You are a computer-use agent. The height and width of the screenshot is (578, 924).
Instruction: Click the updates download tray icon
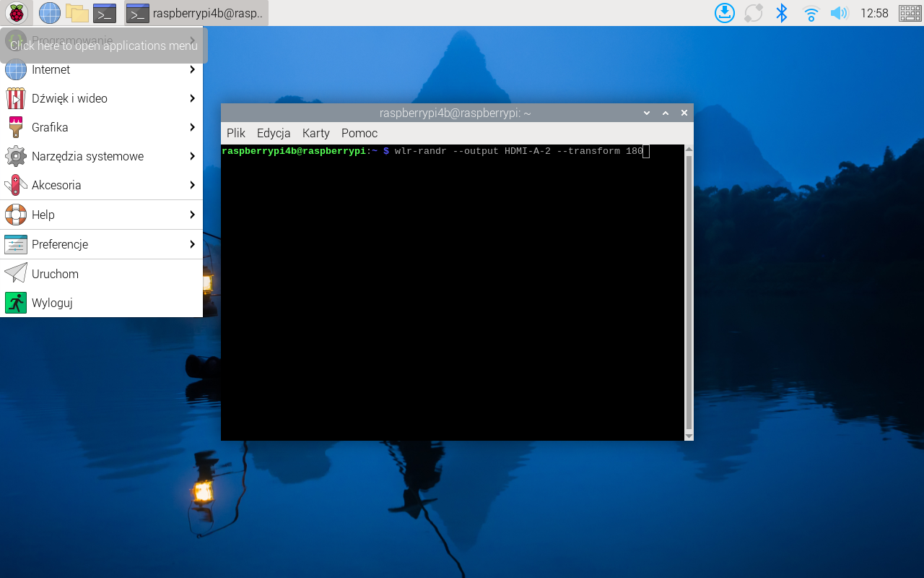coord(725,13)
